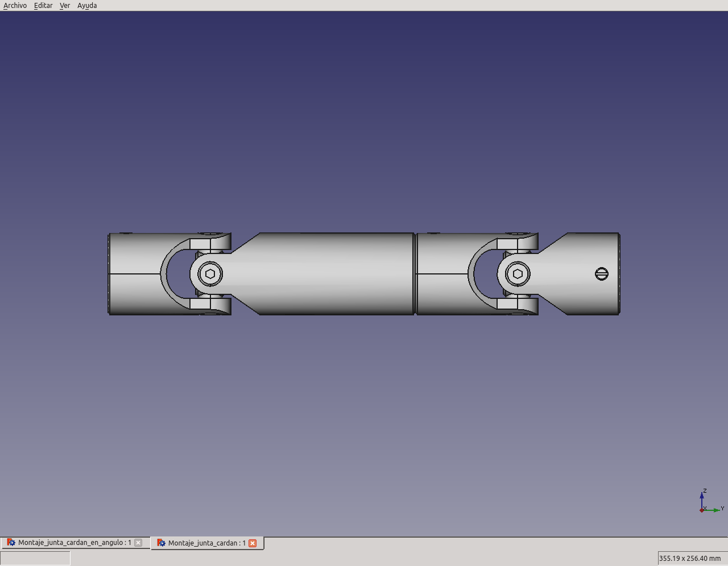
Task: Click the XYZ axis cross indicator
Action: tap(711, 501)
